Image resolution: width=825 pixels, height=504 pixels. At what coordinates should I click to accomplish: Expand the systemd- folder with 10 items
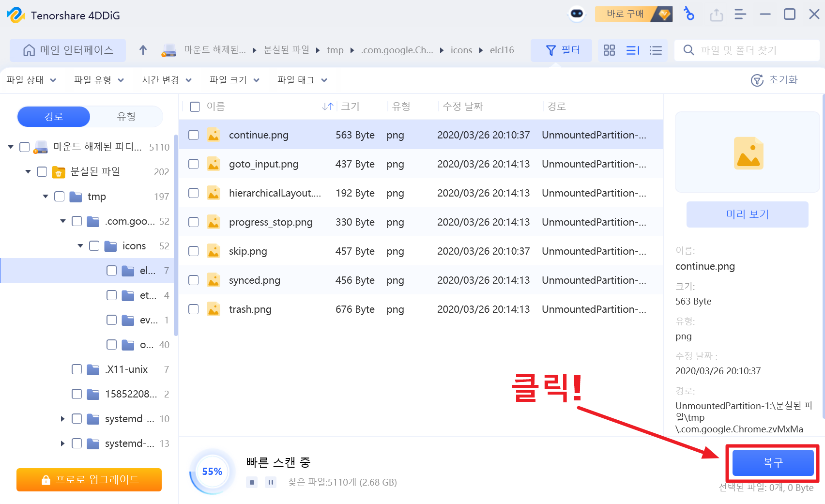(62, 419)
